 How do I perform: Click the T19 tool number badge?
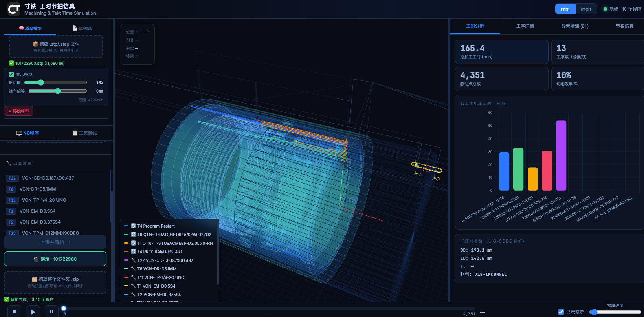pyautogui.click(x=12, y=233)
